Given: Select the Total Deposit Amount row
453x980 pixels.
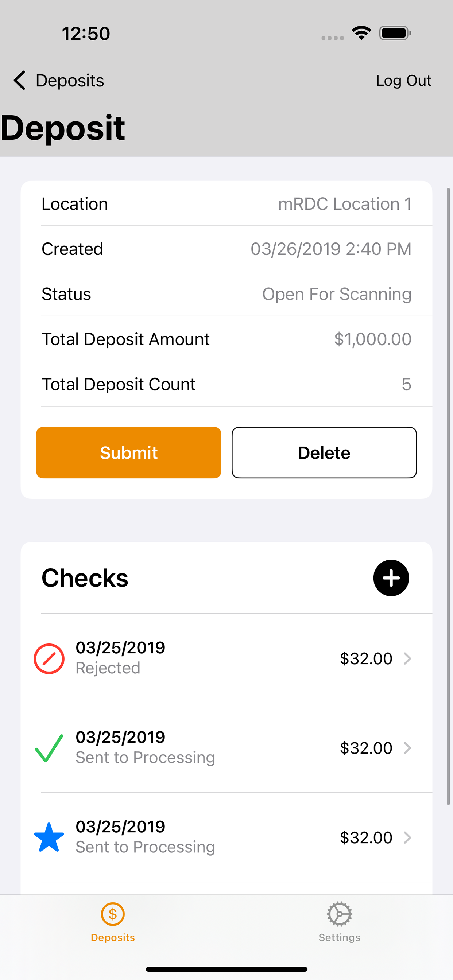Looking at the screenshot, I should [x=226, y=339].
